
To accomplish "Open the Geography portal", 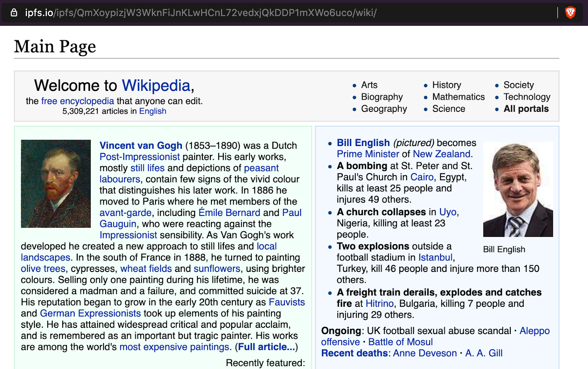I will [x=384, y=109].
